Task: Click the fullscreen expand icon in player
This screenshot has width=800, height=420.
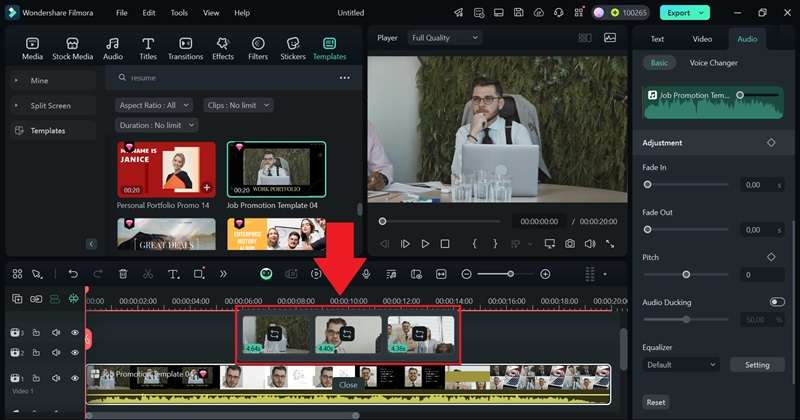Action: (610, 244)
